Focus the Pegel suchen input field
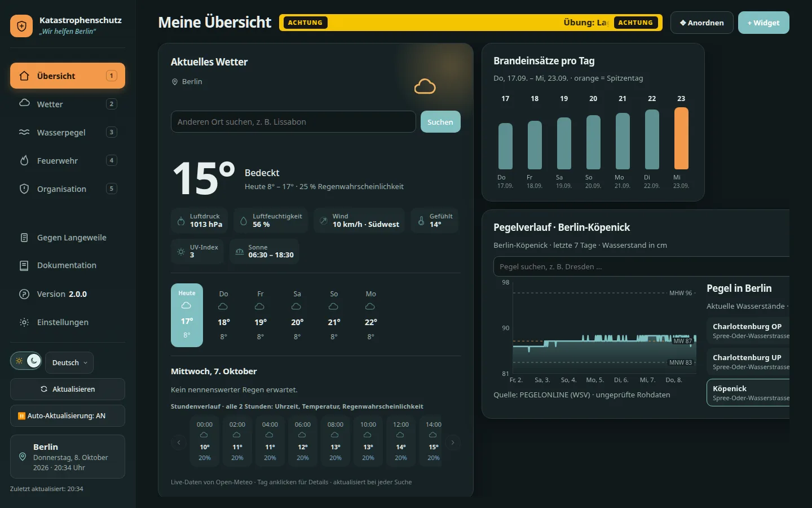The height and width of the screenshot is (508, 812). click(641, 266)
